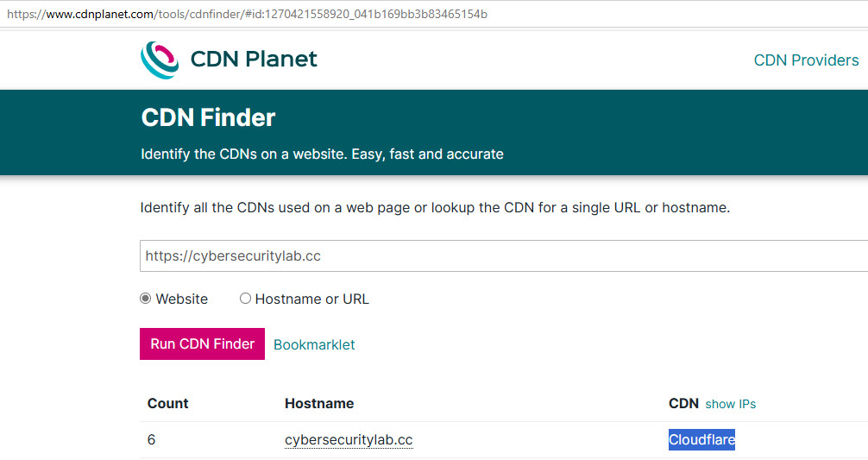868x460 pixels.
Task: Click the Count column header
Action: point(167,403)
